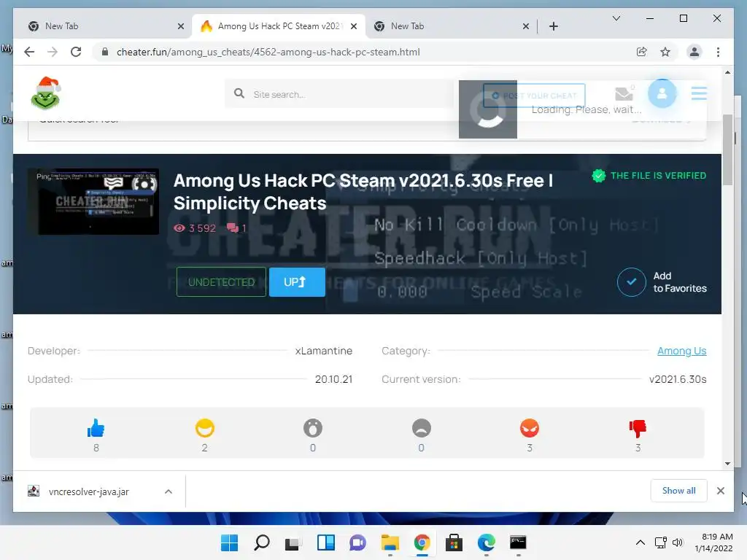747x560 pixels.
Task: Open the taskbar clock and date
Action: pyautogui.click(x=713, y=542)
